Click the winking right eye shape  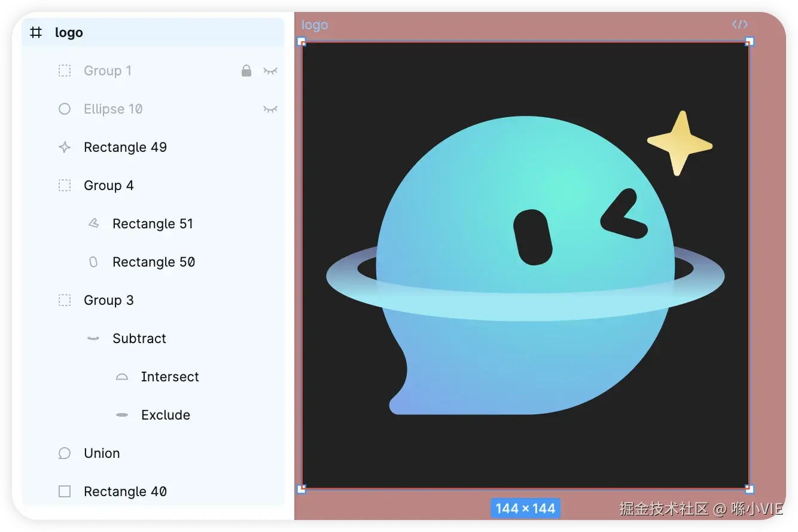[624, 214]
